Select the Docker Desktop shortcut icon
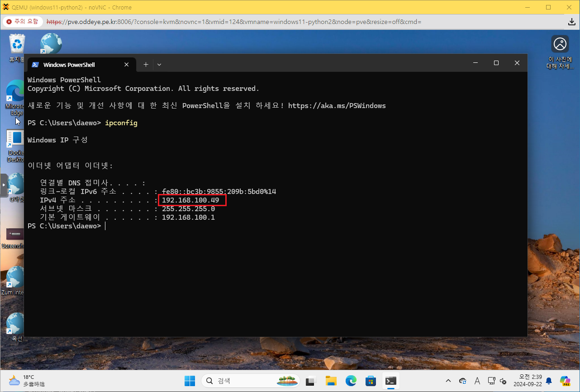The image size is (580, 392). (15, 146)
